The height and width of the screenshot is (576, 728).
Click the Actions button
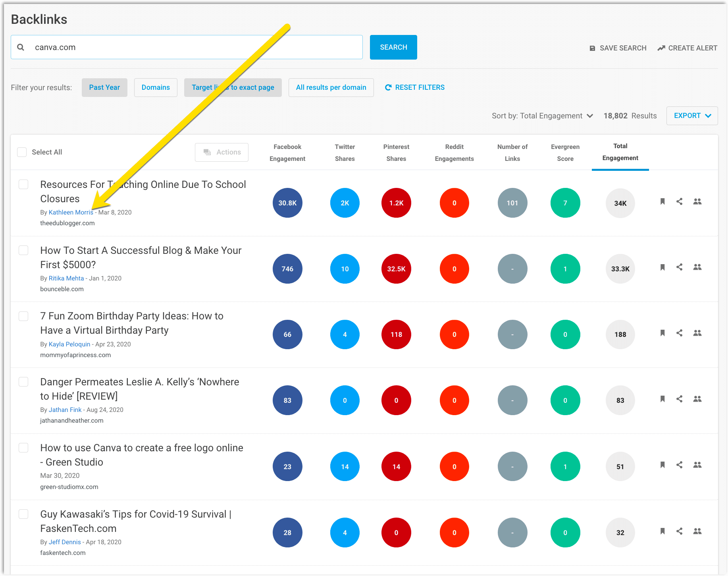point(221,152)
